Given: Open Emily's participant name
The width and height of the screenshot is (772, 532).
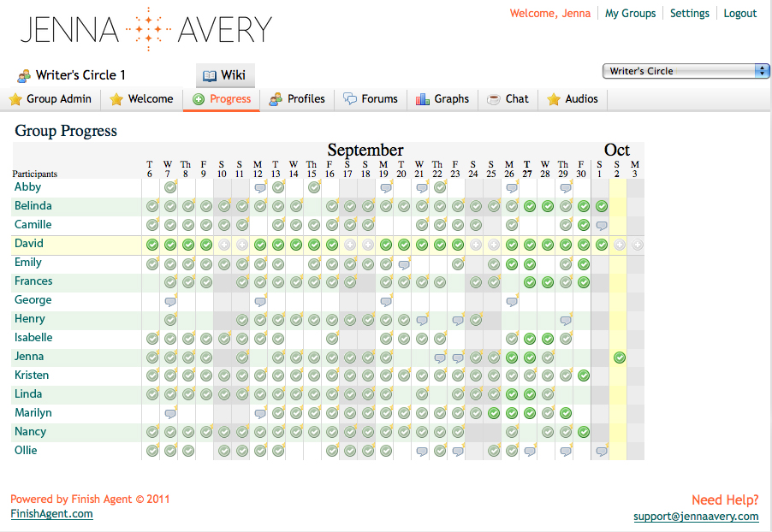Looking at the screenshot, I should [28, 263].
